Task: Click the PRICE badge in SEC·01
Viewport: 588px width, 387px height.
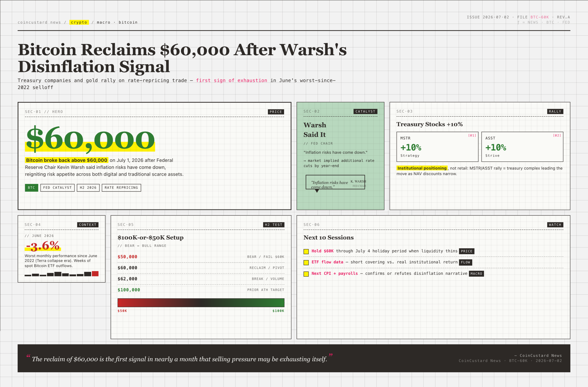Action: [276, 112]
